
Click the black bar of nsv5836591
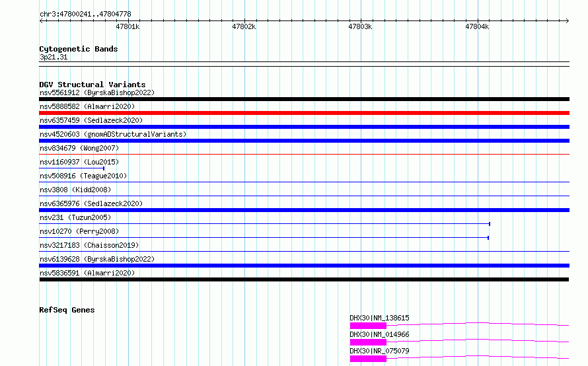[x=304, y=279]
